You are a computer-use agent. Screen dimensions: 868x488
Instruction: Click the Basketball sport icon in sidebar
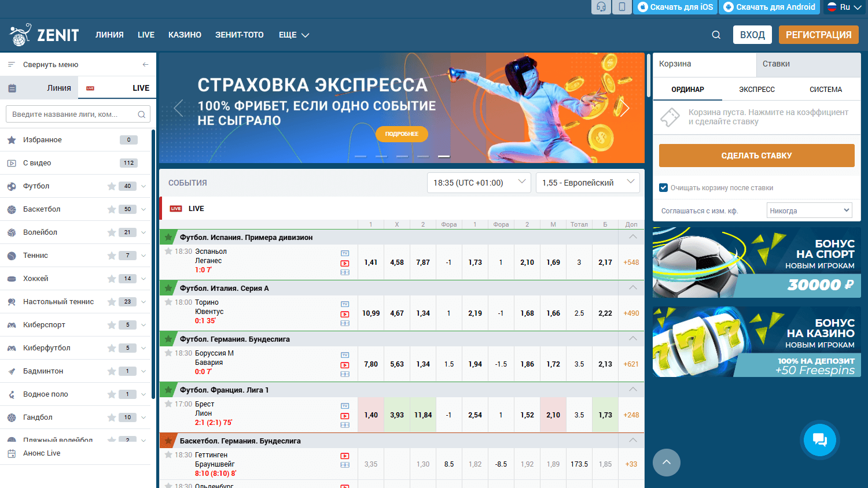(12, 209)
